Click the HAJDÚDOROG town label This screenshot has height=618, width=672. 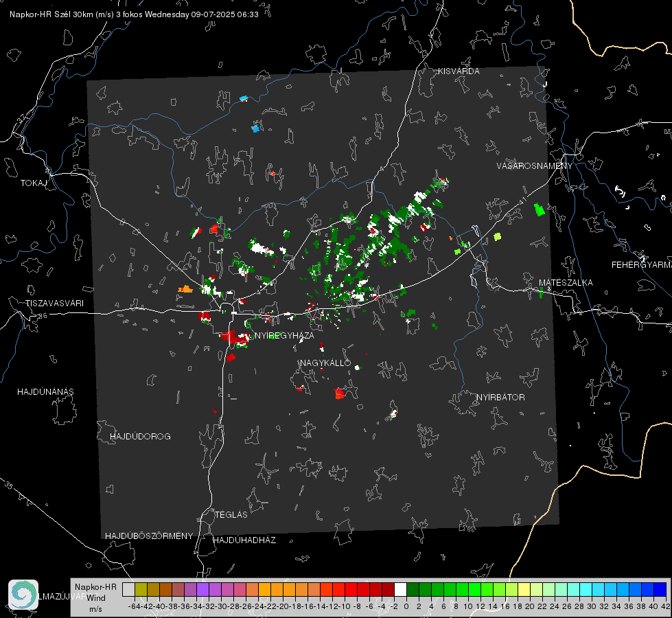(x=140, y=437)
